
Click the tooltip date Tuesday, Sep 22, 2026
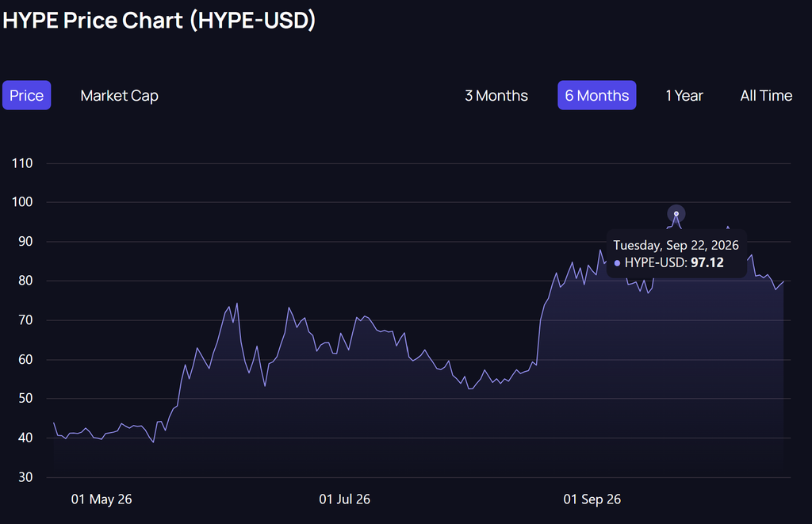tap(676, 245)
